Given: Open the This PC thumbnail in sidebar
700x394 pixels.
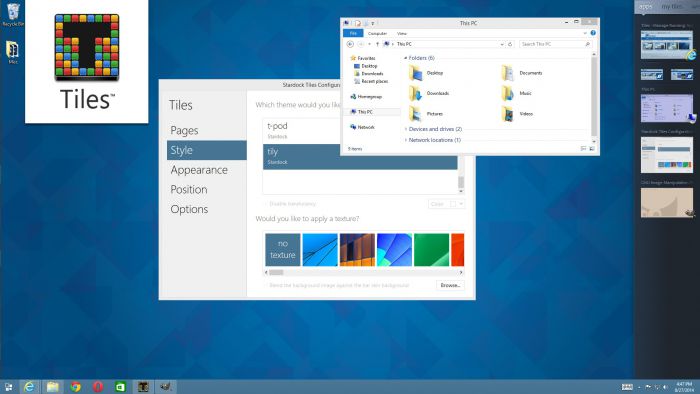Looking at the screenshot, I should point(667,108).
